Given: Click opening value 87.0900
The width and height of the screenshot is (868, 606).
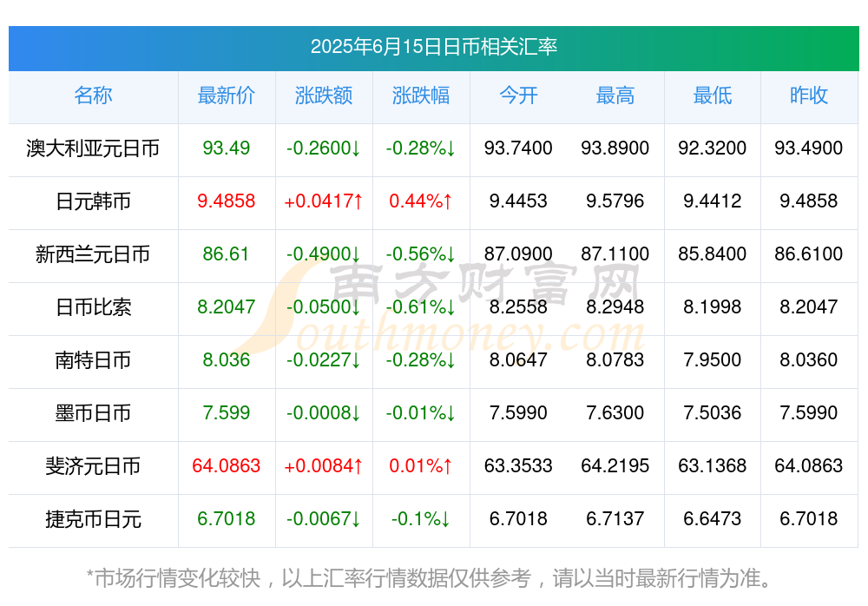Looking at the screenshot, I should (x=518, y=254).
